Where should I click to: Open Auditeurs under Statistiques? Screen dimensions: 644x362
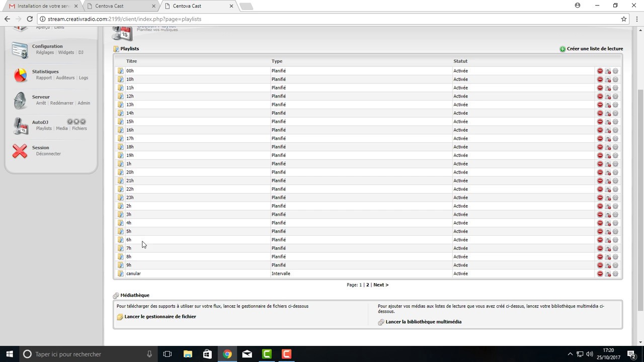click(65, 78)
